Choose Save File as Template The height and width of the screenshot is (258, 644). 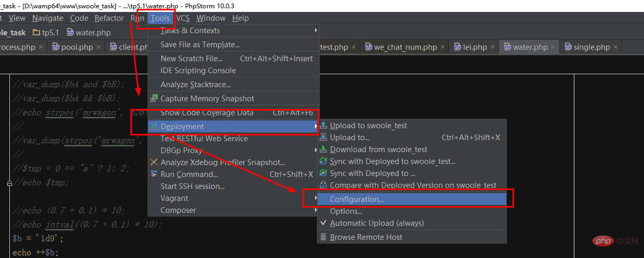click(x=233, y=45)
